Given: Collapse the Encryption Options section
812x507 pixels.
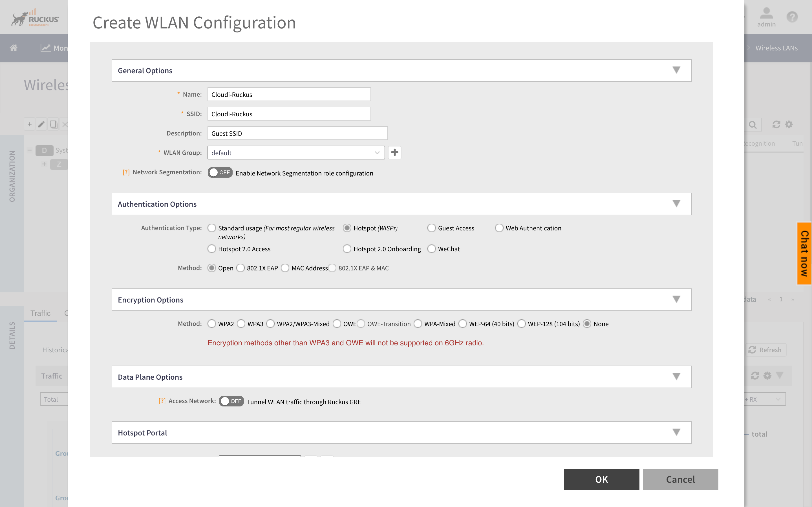Looking at the screenshot, I should [677, 299].
